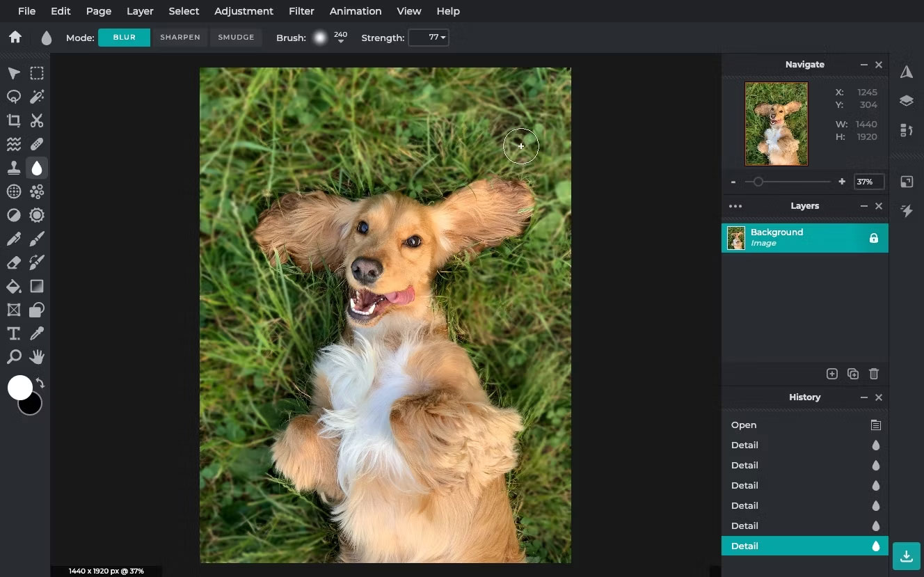Image resolution: width=924 pixels, height=577 pixels.
Task: Pick the Eyedropper tool
Action: pos(37,333)
